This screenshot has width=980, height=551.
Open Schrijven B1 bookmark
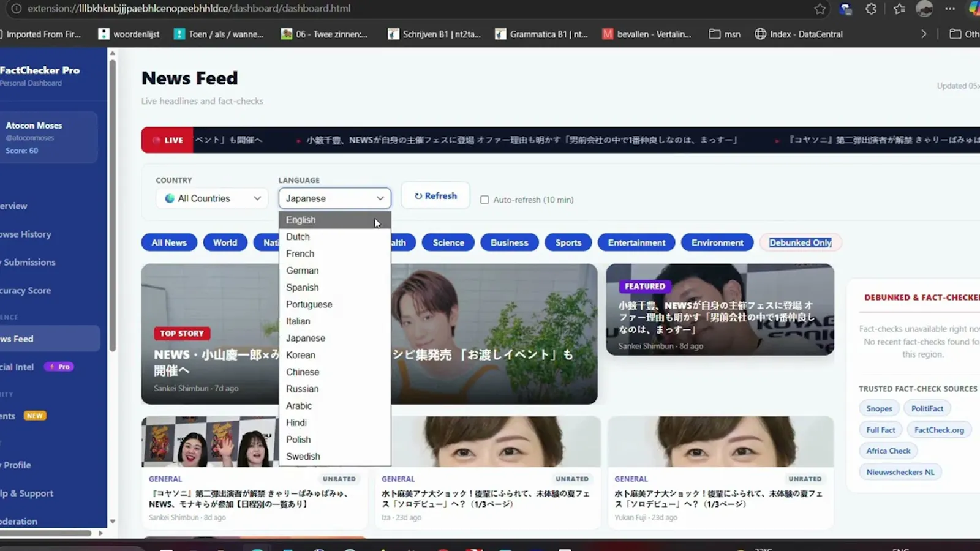click(434, 34)
